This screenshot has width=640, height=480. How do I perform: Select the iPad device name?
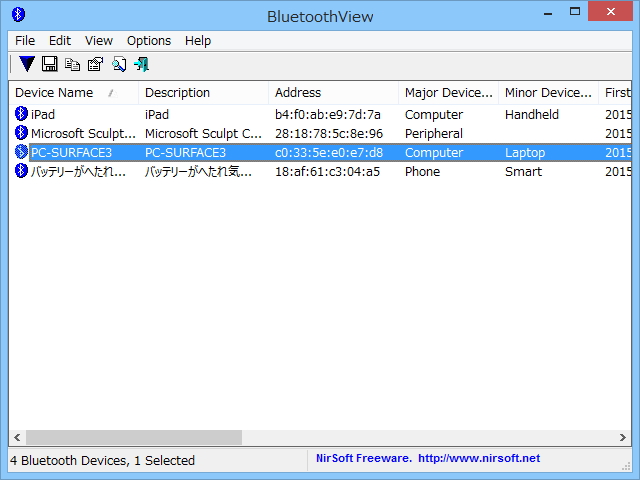43,114
